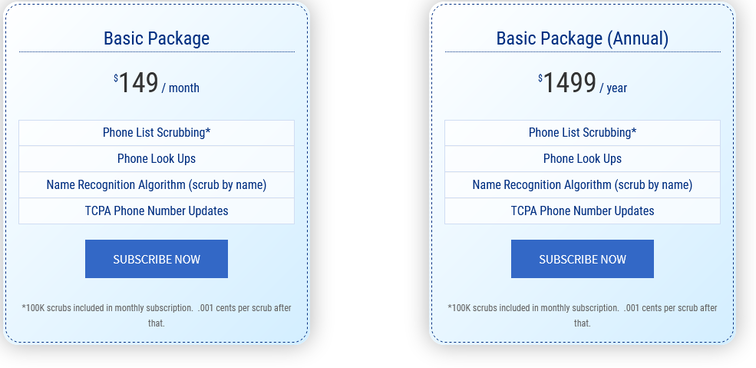Click Subscribe Now under Basic Package (Annual)
This screenshot has height=368, width=756.
(582, 259)
